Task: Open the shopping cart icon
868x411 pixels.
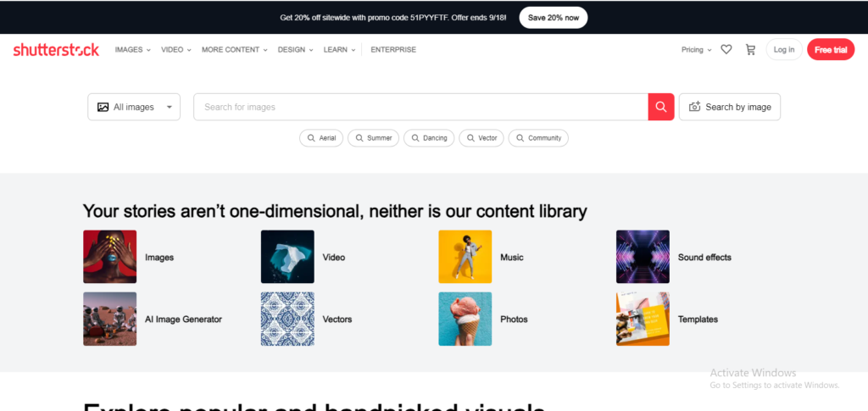Action: point(751,50)
